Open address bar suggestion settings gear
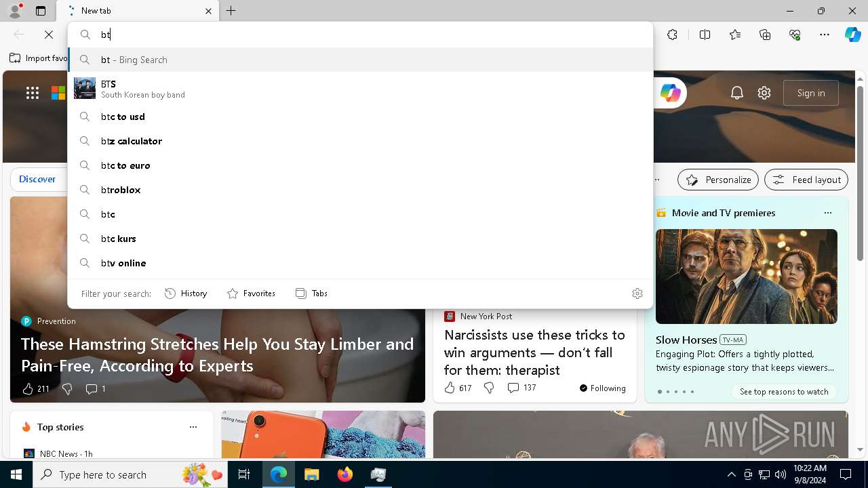 (x=637, y=293)
